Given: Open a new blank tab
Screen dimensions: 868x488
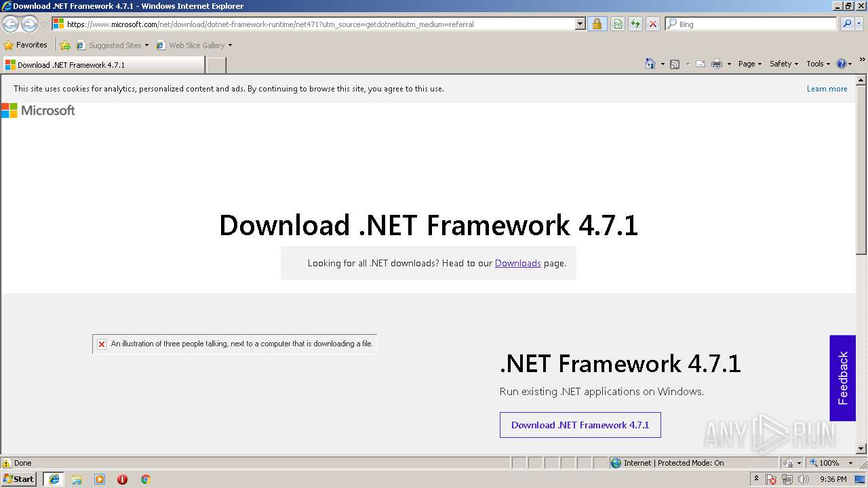Looking at the screenshot, I should (x=216, y=65).
